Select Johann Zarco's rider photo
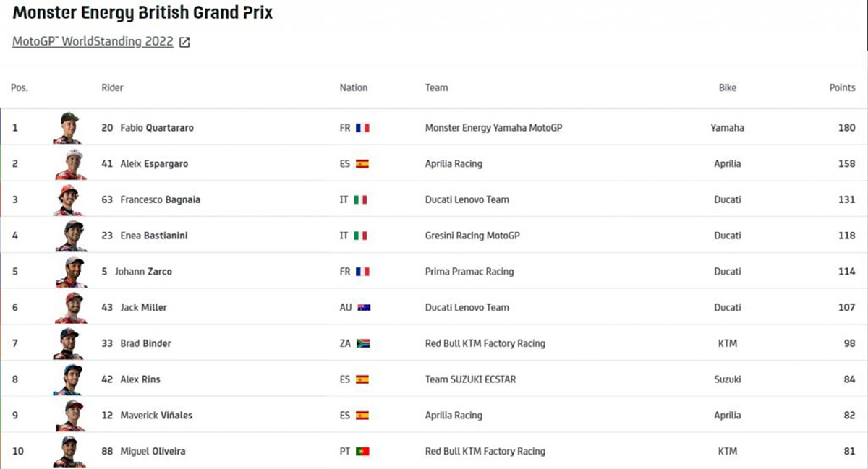This screenshot has width=868, height=469. [x=71, y=272]
